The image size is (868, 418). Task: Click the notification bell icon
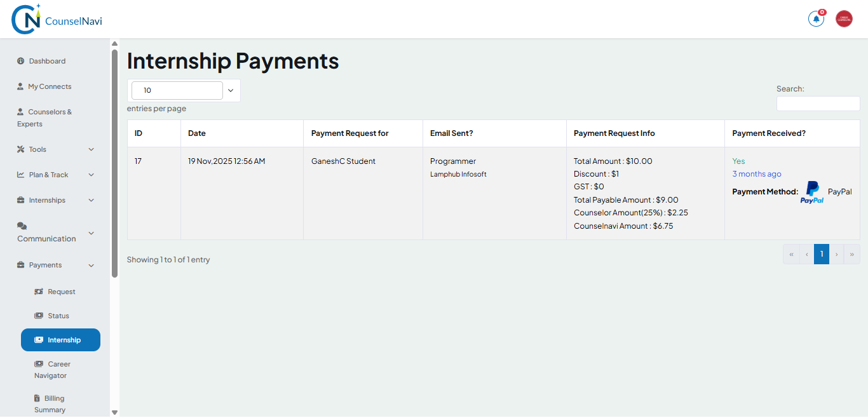coord(816,18)
